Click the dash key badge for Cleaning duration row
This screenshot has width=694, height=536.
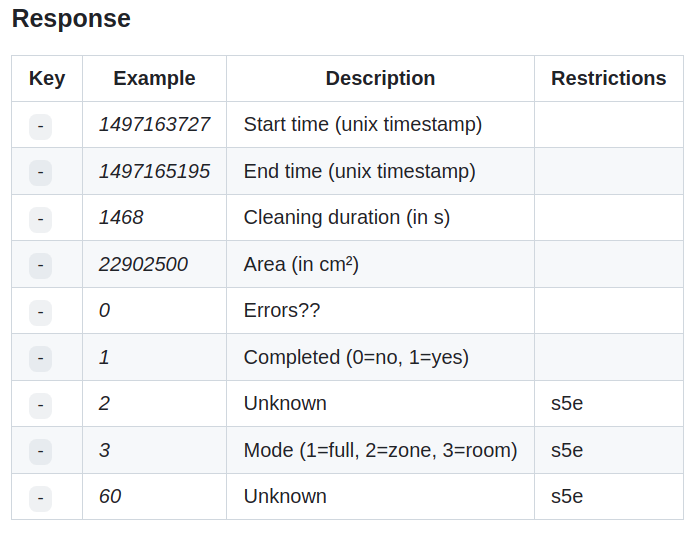[40, 220]
